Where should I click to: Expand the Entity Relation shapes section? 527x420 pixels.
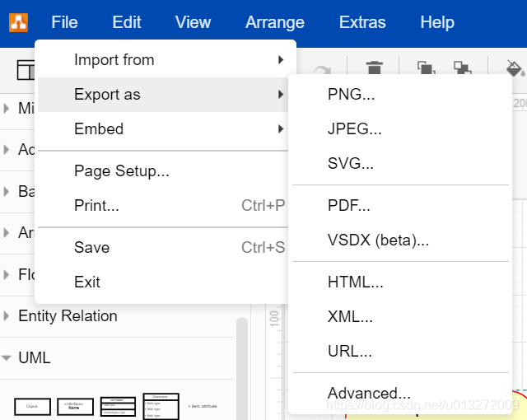coord(68,316)
